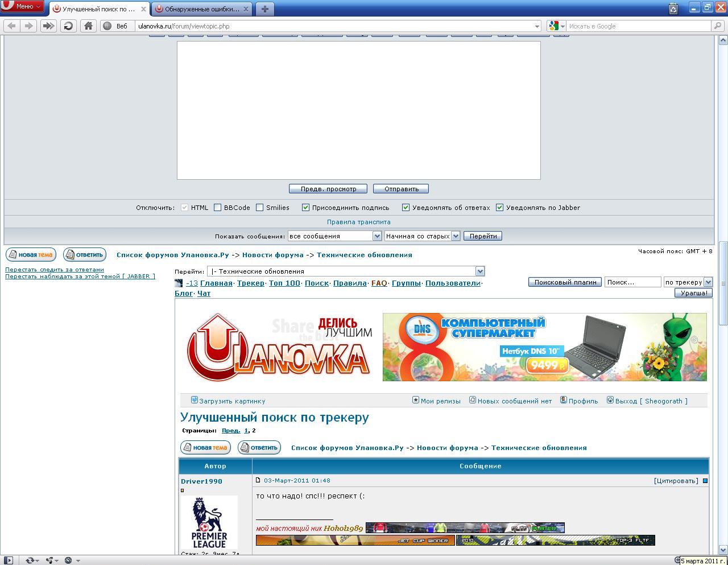
Task: Click the 'Предв. просмотр' preview button
Action: (x=329, y=188)
